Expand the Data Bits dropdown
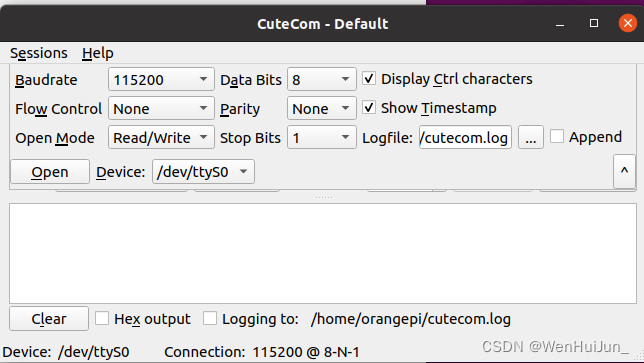The height and width of the screenshot is (363, 644). (x=322, y=79)
